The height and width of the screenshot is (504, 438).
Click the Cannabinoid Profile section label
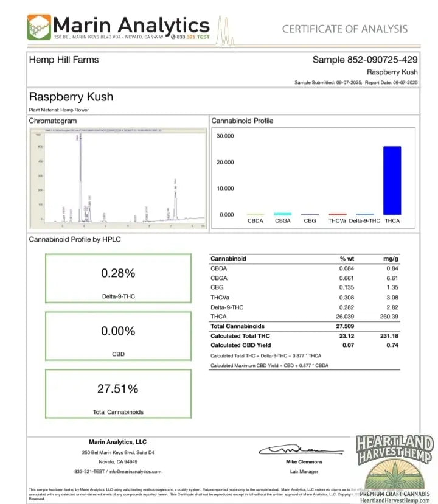[242, 121]
